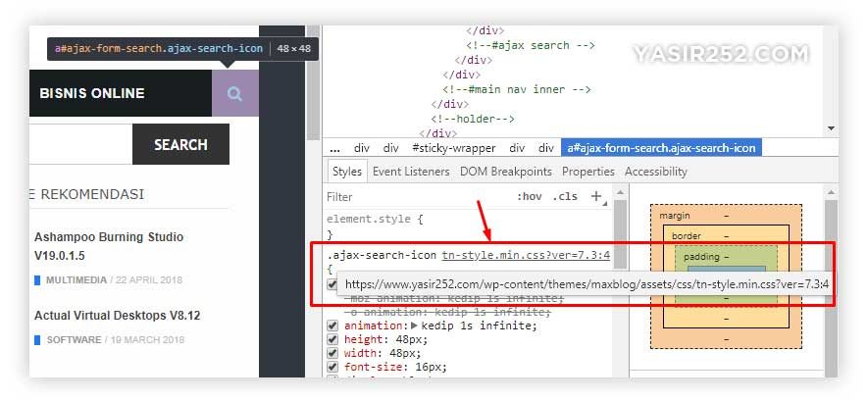
Task: Click blue category marker beside SOFTWARE
Action: 37,339
